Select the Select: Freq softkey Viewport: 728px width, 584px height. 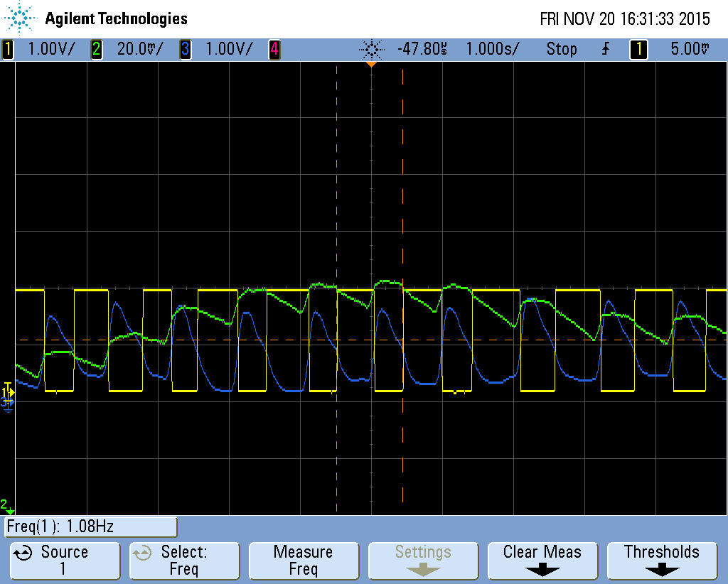click(x=184, y=561)
